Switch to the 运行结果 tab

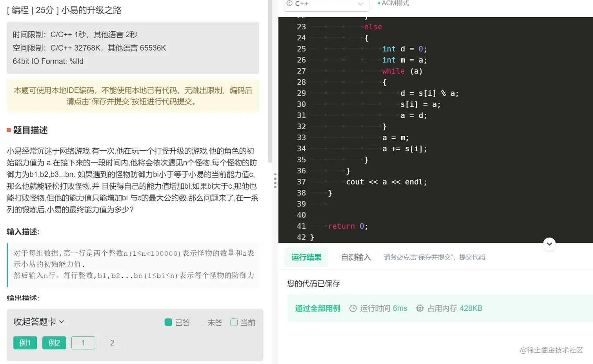pos(306,257)
